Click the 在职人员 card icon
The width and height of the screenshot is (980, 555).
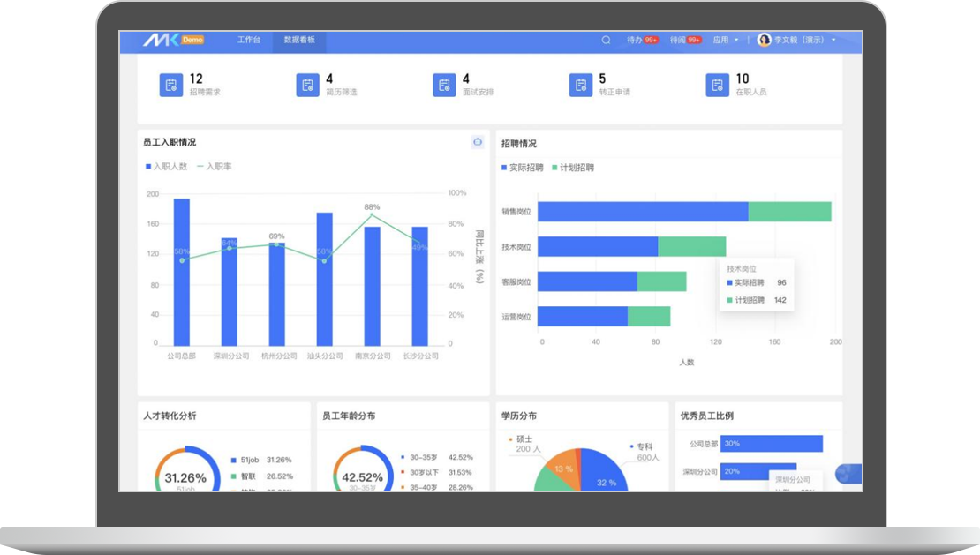point(717,86)
